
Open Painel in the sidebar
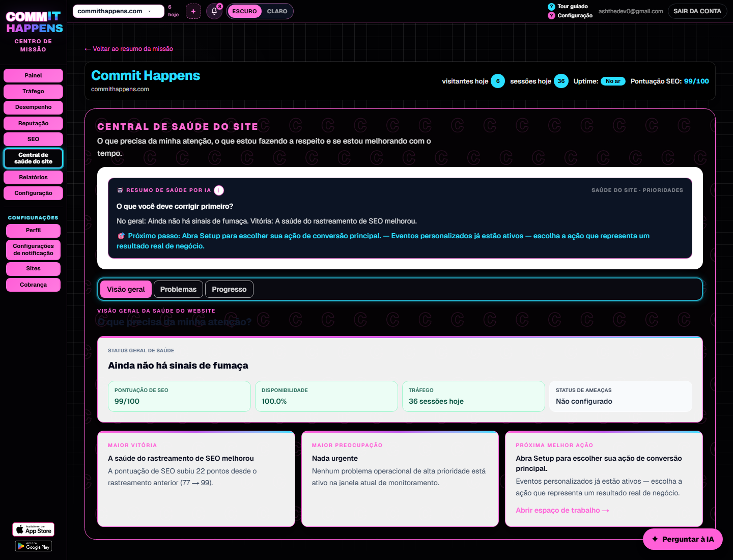(33, 75)
